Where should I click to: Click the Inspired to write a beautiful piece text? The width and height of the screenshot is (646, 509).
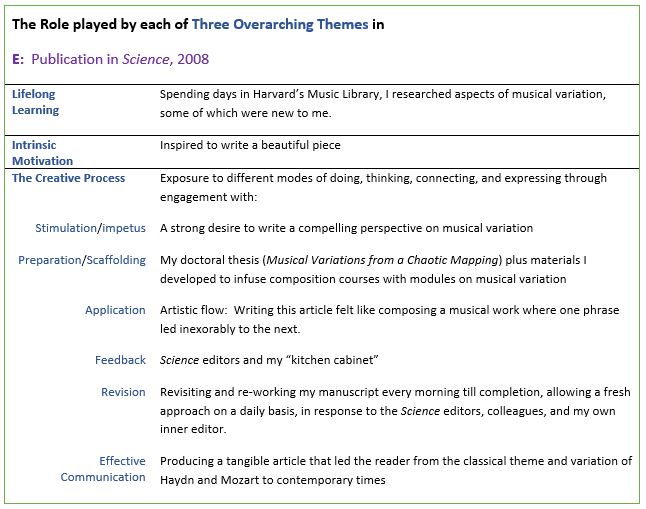[250, 145]
